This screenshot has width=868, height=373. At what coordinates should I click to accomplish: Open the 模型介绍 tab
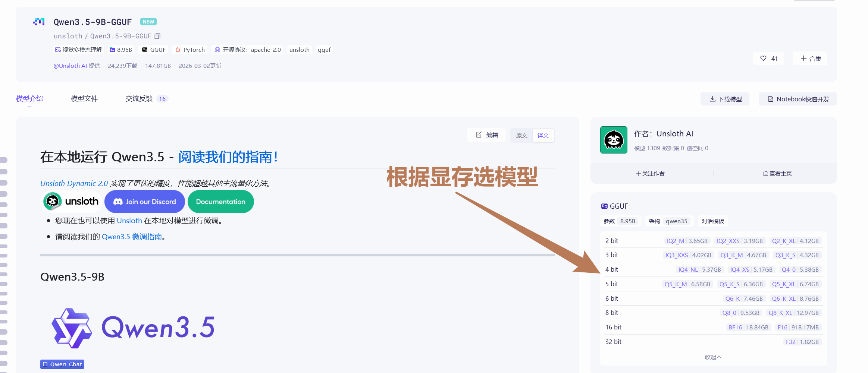[29, 99]
